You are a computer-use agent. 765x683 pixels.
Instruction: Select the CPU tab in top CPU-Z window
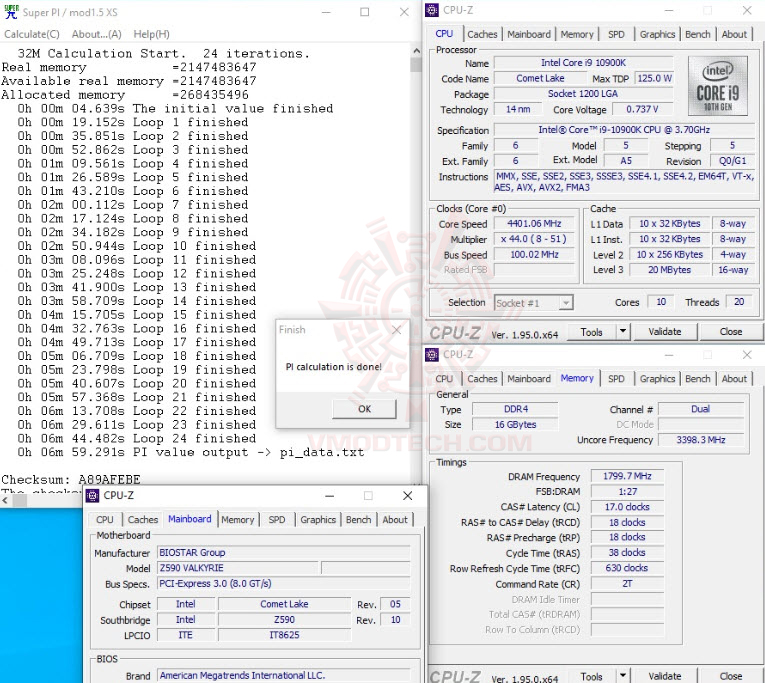tap(444, 34)
